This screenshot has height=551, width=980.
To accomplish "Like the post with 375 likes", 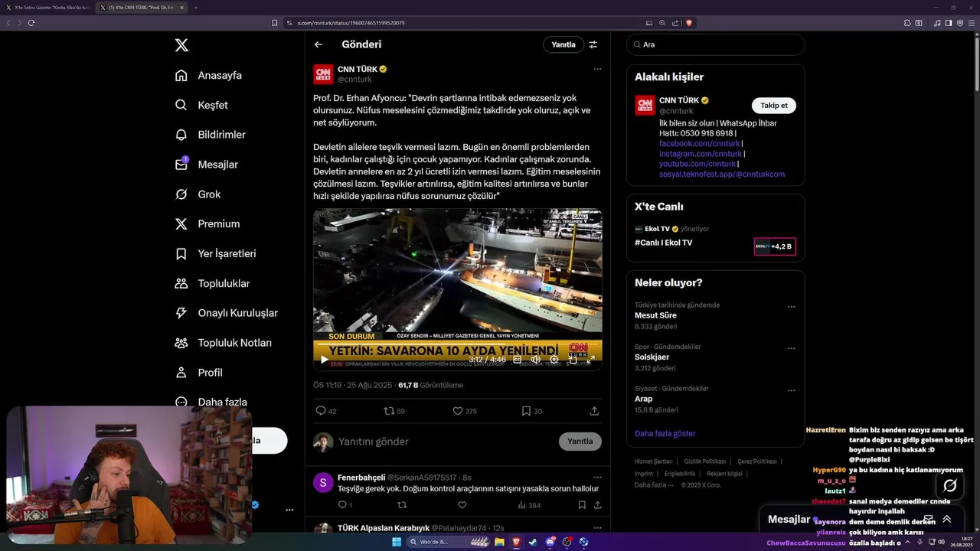I will point(458,411).
